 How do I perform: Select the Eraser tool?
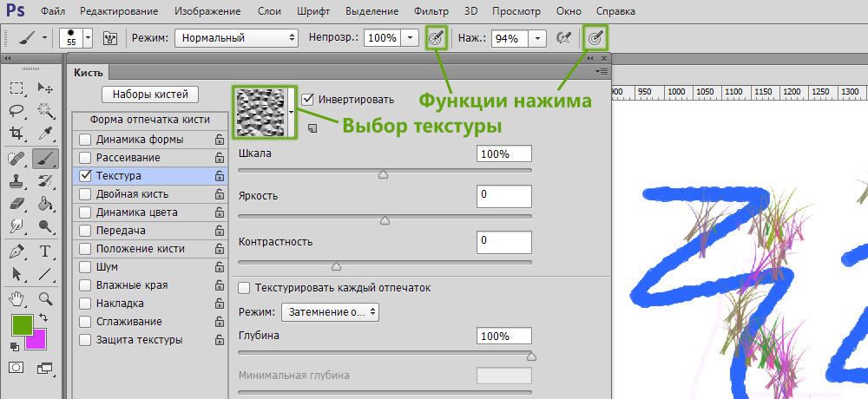point(17,203)
